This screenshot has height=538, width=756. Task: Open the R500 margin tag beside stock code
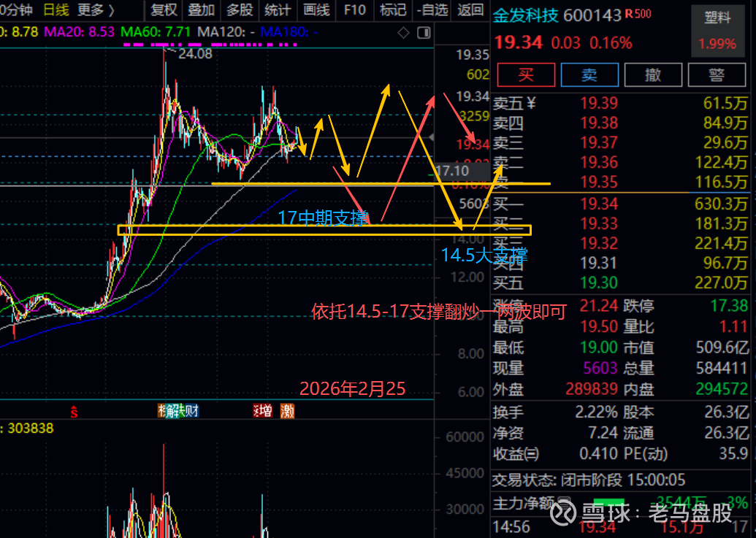coord(638,14)
